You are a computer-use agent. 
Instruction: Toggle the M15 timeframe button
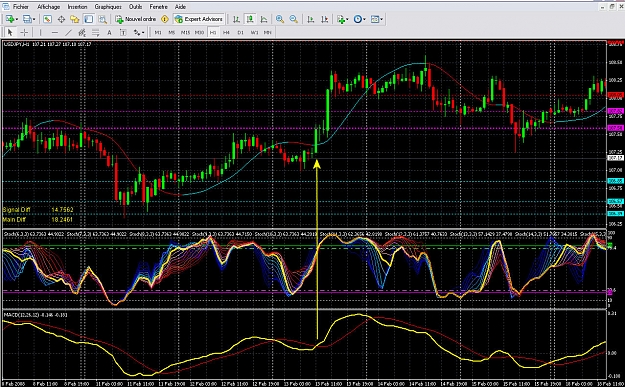[x=185, y=32]
